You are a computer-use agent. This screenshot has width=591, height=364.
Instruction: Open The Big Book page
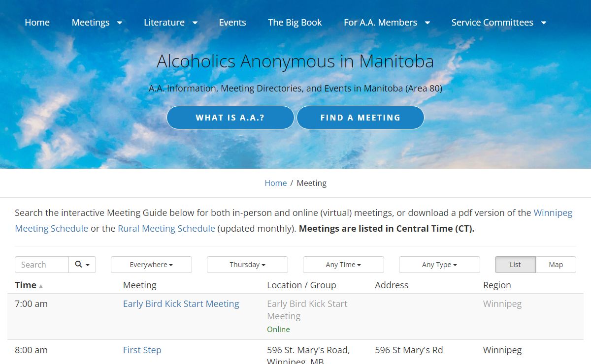[295, 23]
